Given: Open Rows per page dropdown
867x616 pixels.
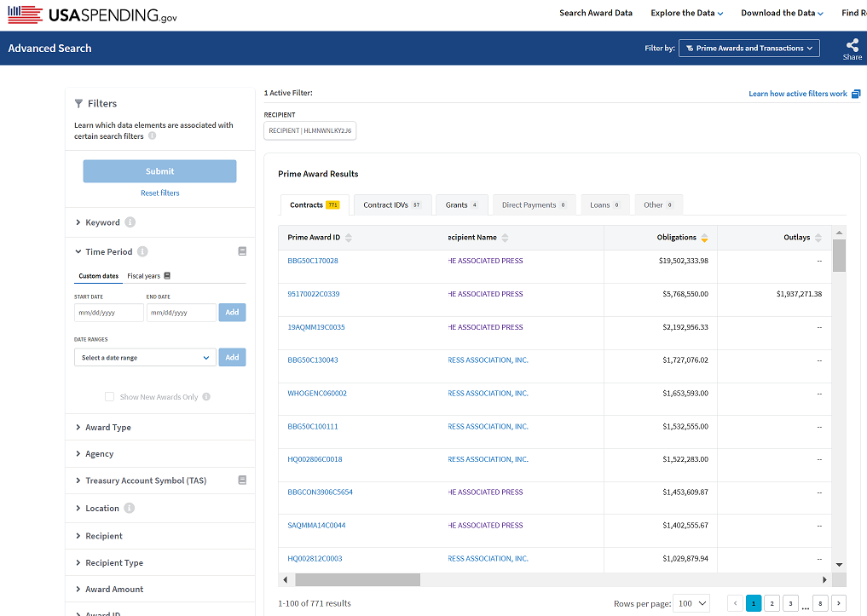Looking at the screenshot, I should [691, 603].
